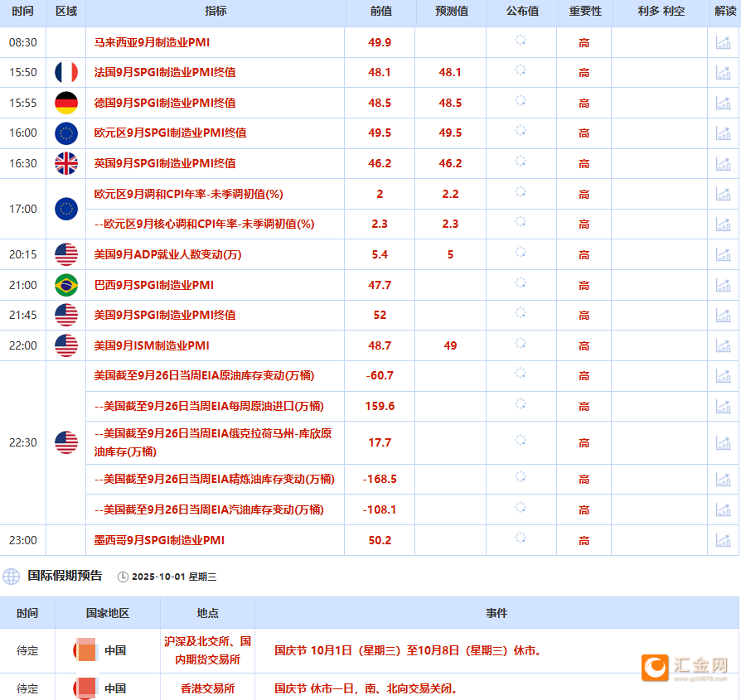The width and height of the screenshot is (741, 700).
Task: Open 德国9月SPGI制造业PMI终值 link
Action: point(165,103)
